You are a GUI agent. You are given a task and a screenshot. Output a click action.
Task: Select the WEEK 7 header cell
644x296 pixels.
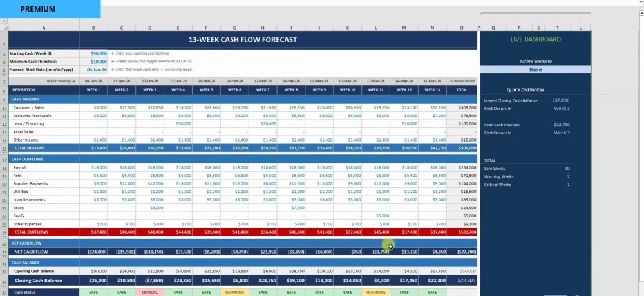263,90
